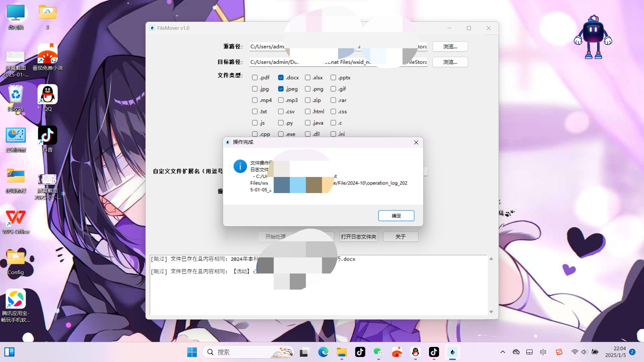Click the 关于 button

(x=400, y=237)
